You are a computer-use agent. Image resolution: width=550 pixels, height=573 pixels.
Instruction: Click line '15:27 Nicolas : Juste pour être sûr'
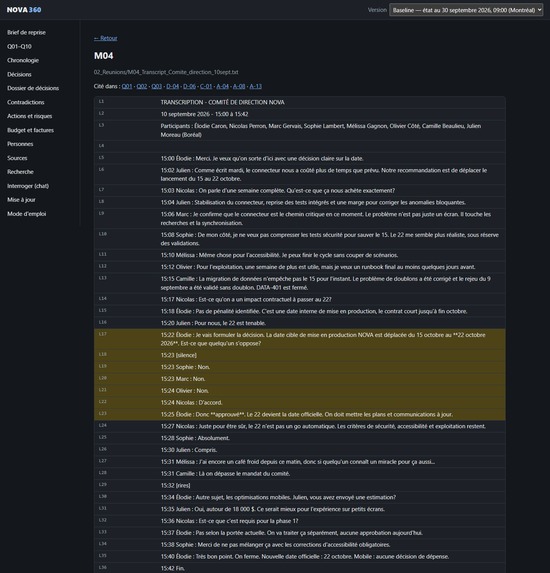300,426
